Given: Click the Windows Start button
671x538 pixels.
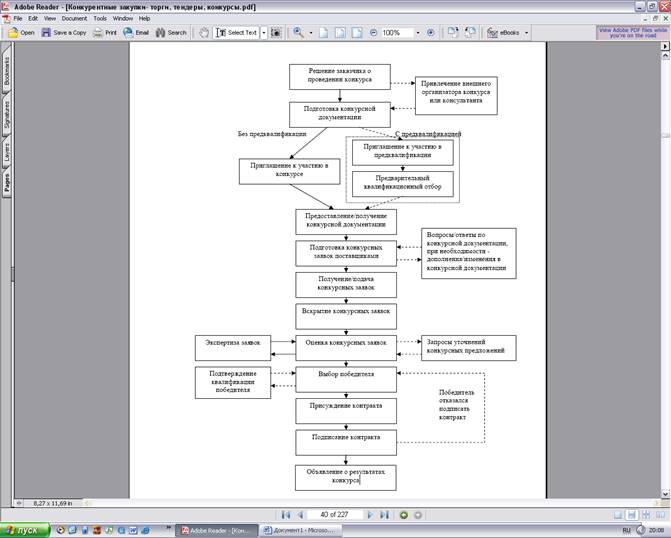Looking at the screenshot, I should [24, 530].
